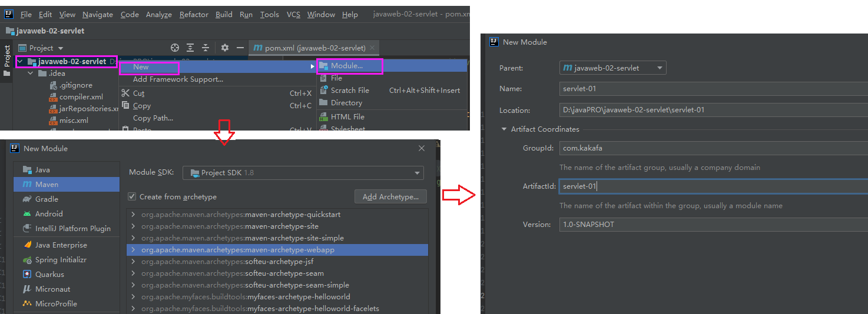Collapse the .idea folder node
The width and height of the screenshot is (868, 314).
click(31, 74)
